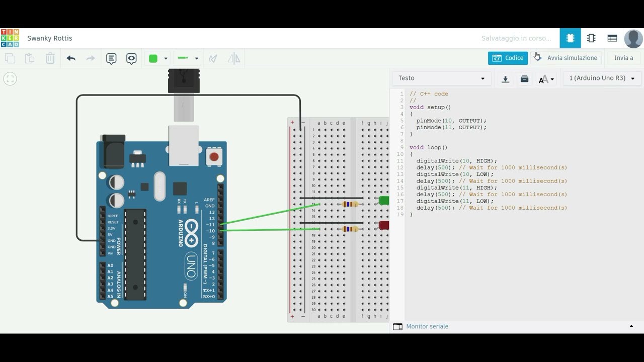Switch to Schematic view icon
Screen dimensions: 644x362
point(591,38)
